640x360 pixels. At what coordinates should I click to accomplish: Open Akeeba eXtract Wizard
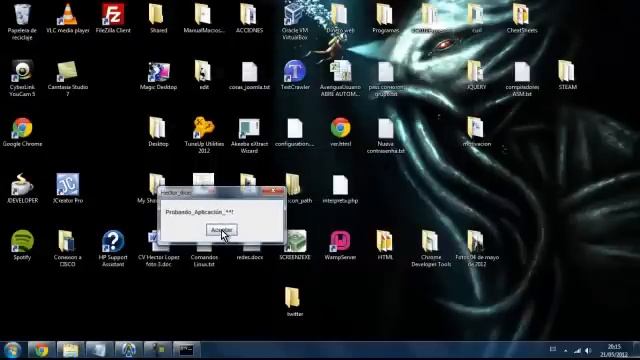(x=249, y=135)
